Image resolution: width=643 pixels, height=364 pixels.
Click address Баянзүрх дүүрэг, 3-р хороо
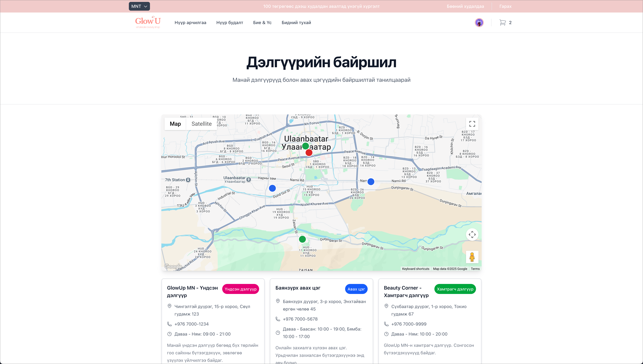tap(324, 305)
